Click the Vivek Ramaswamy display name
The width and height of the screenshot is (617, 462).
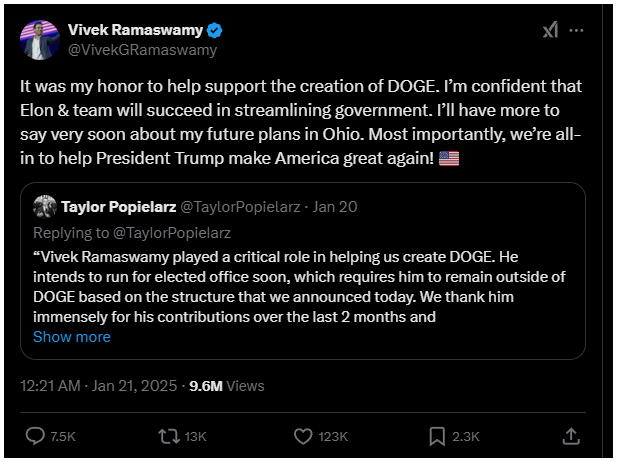point(135,30)
